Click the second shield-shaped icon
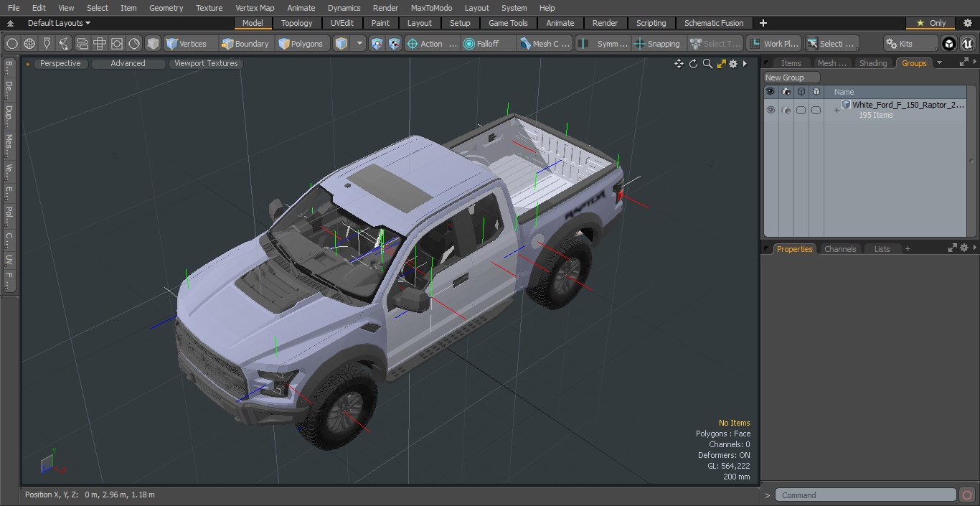This screenshot has height=506, width=980. pos(394,44)
